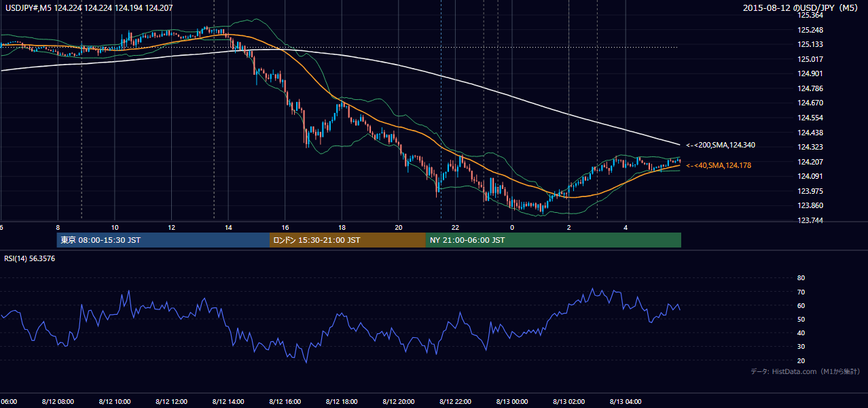Click price axis value 125.364
This screenshot has width=868, height=408.
click(810, 15)
